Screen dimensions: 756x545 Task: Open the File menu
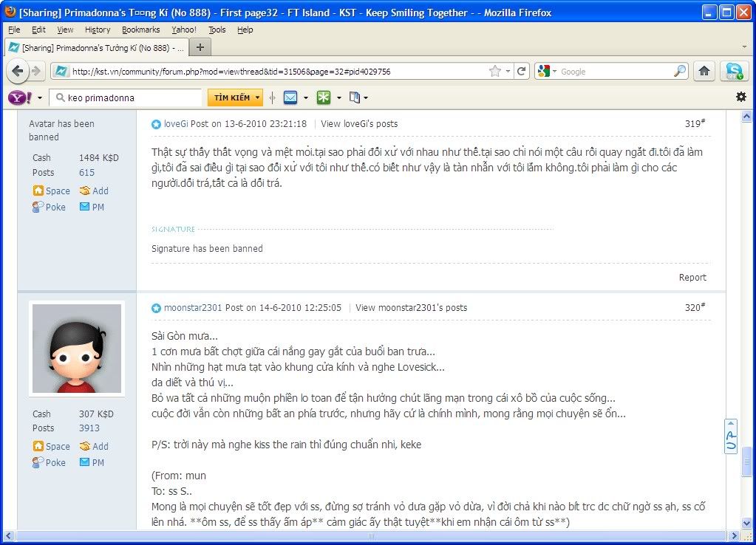click(x=15, y=30)
